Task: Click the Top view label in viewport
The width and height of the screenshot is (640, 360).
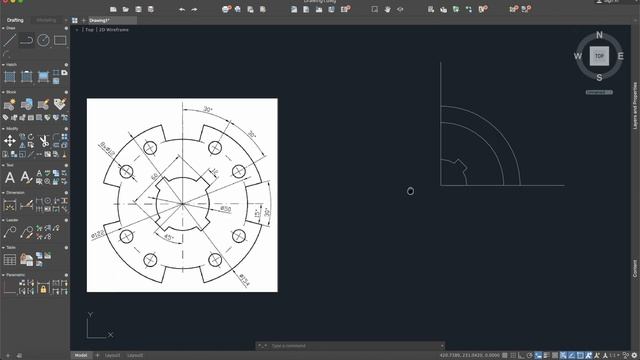Action: click(x=89, y=30)
